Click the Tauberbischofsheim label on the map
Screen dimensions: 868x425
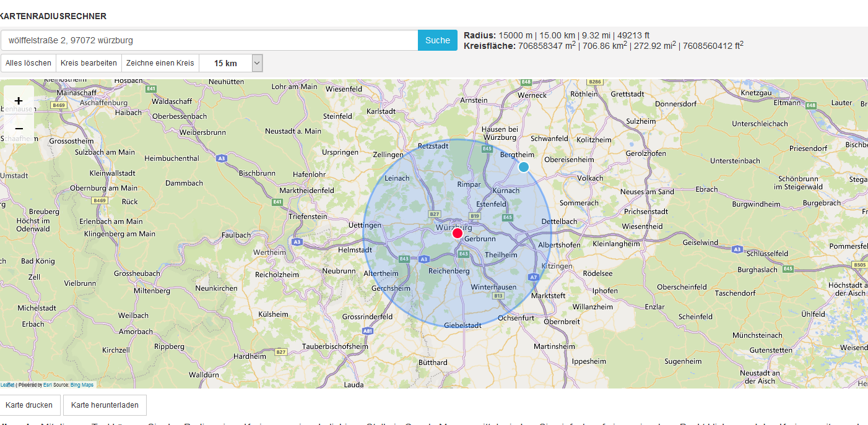(x=336, y=346)
